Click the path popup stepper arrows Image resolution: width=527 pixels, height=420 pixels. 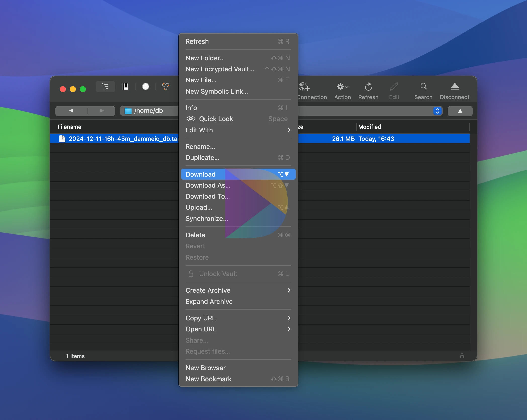(x=437, y=111)
